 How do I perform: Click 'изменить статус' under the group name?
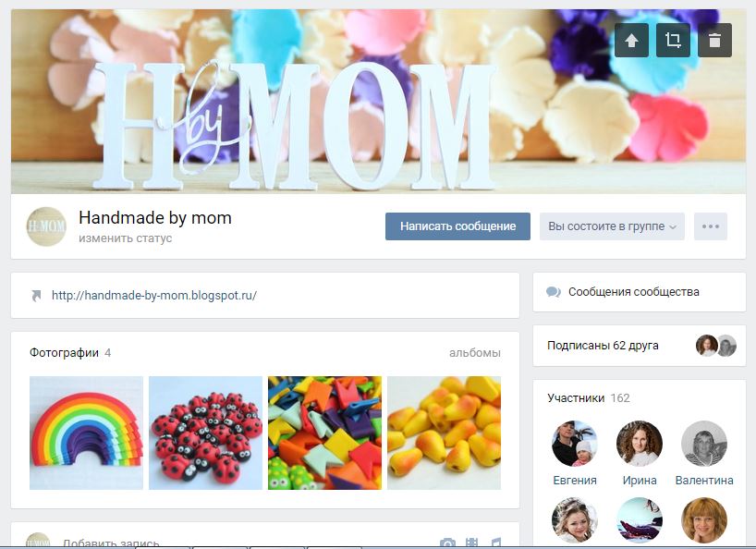click(126, 238)
